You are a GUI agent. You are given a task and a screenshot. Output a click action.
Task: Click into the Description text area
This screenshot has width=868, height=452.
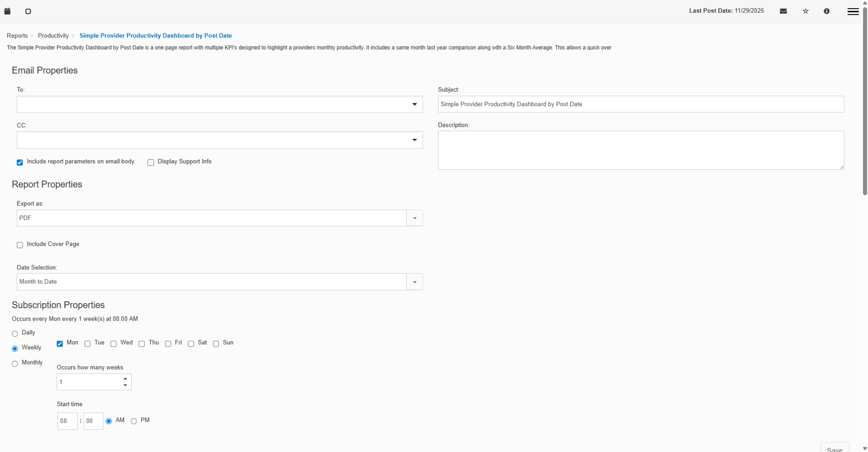(x=640, y=150)
